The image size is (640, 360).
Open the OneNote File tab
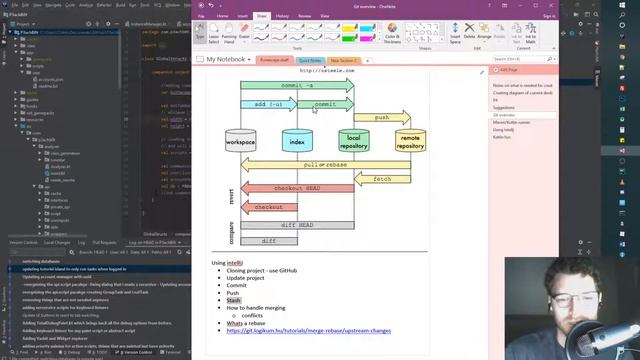coord(201,16)
